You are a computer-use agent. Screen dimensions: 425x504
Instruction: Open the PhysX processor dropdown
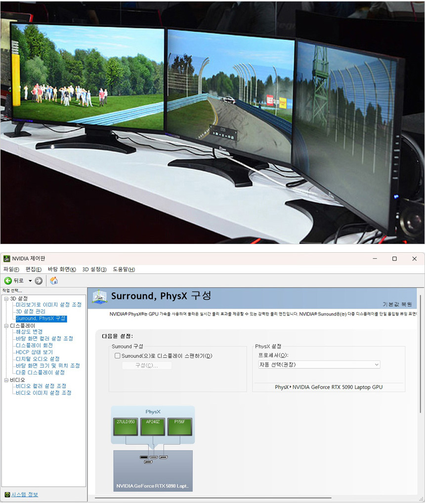click(319, 365)
